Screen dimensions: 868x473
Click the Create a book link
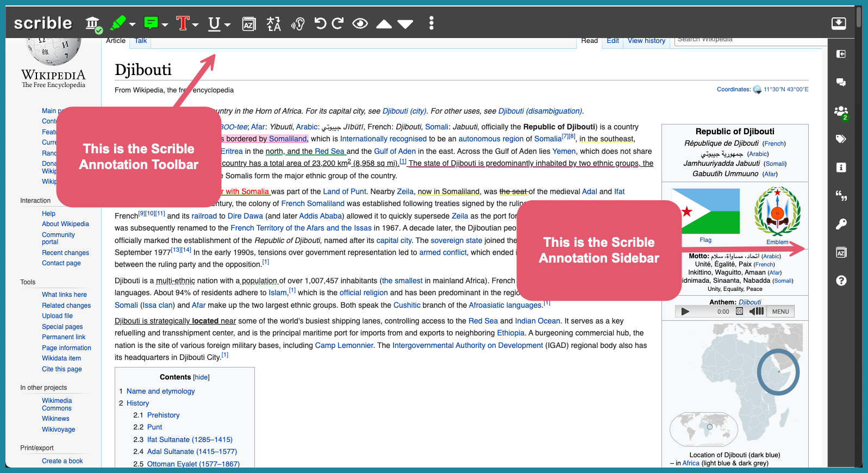[62, 461]
